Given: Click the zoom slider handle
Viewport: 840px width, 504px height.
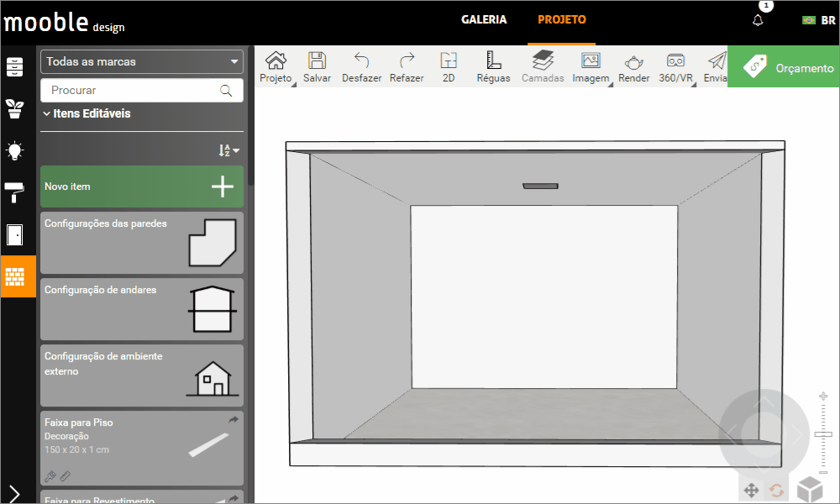Looking at the screenshot, I should (x=823, y=434).
